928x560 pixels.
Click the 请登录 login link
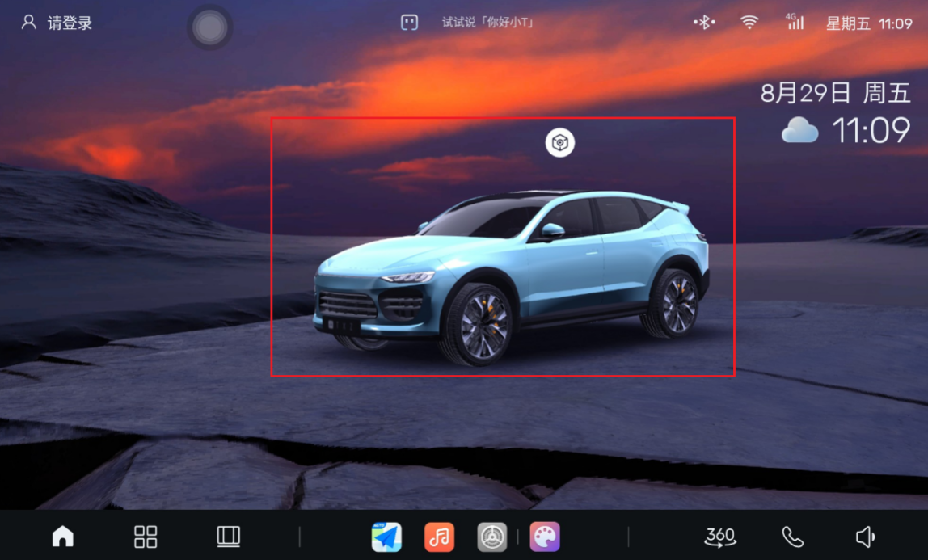click(70, 23)
